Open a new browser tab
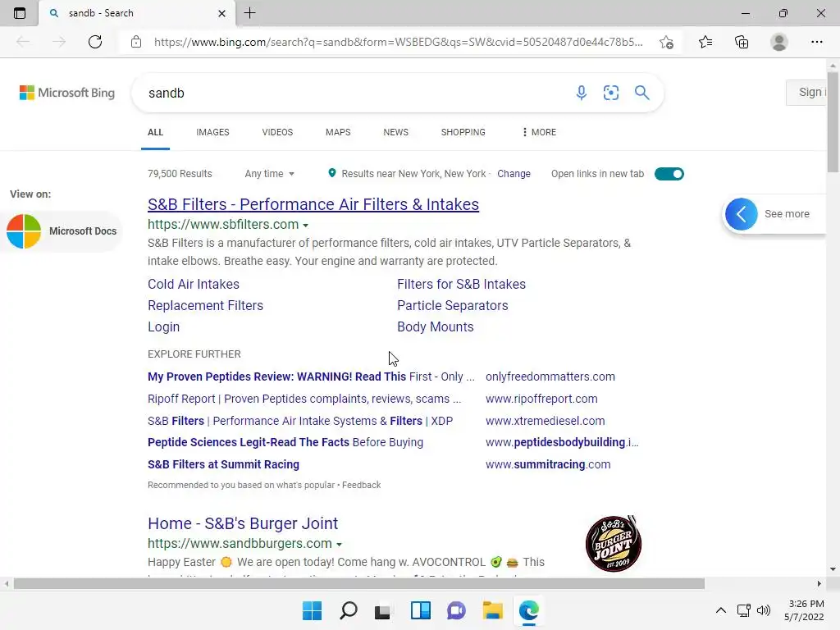Screen dimensions: 840x630 pos(249,13)
